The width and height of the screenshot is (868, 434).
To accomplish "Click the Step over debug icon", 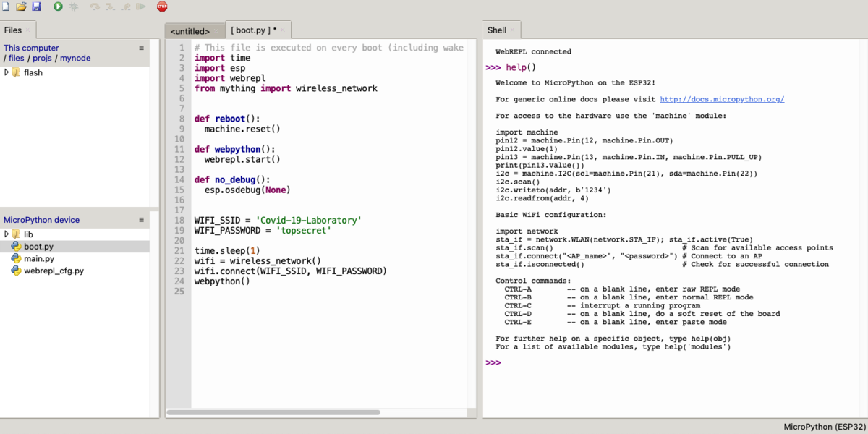I will click(95, 7).
